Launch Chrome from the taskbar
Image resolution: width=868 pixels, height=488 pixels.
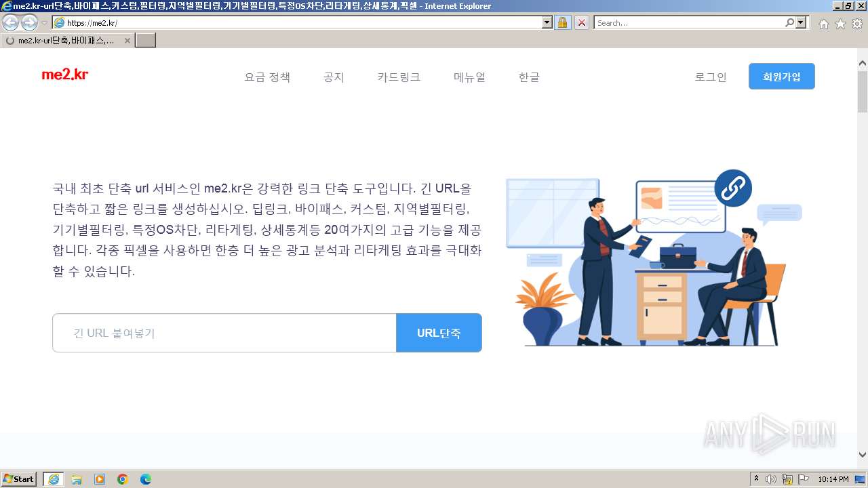pyautogui.click(x=123, y=479)
